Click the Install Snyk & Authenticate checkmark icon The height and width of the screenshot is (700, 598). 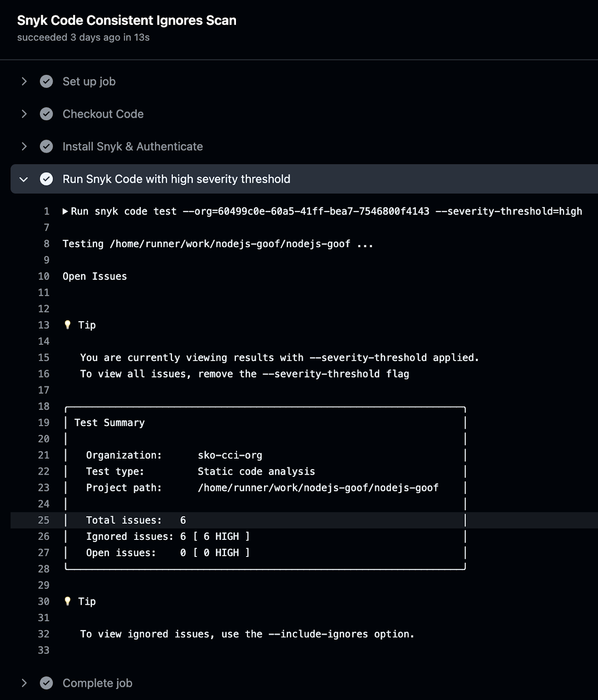46,147
